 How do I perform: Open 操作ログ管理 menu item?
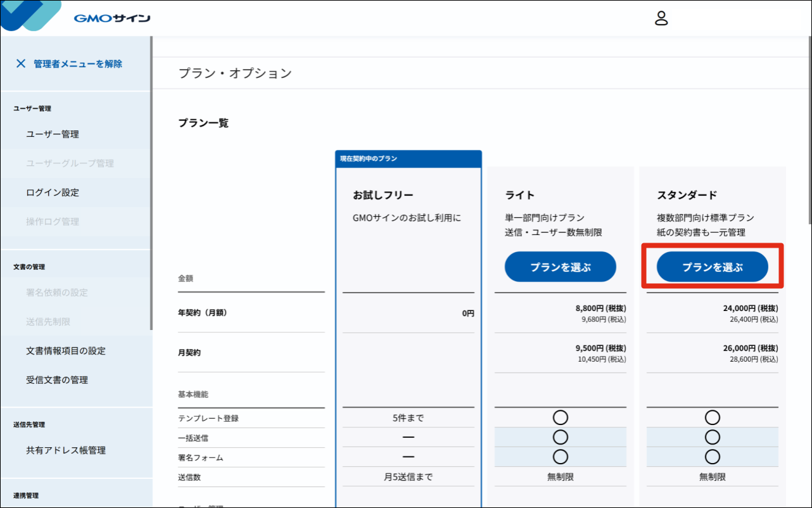point(53,222)
